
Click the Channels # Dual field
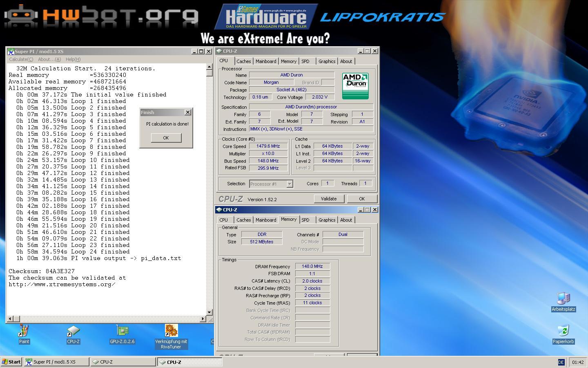click(343, 234)
